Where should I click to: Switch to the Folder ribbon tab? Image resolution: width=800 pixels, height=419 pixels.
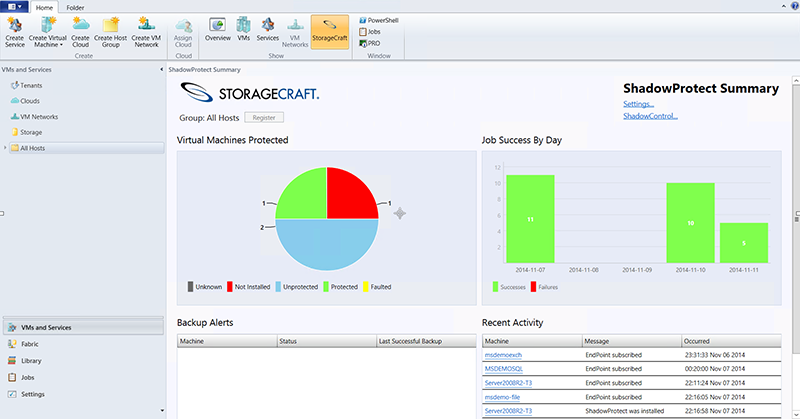(x=75, y=8)
